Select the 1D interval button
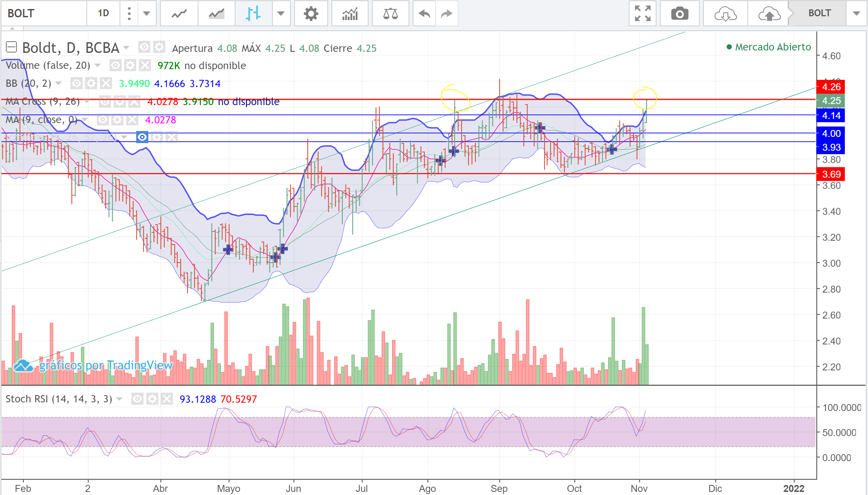 click(103, 13)
